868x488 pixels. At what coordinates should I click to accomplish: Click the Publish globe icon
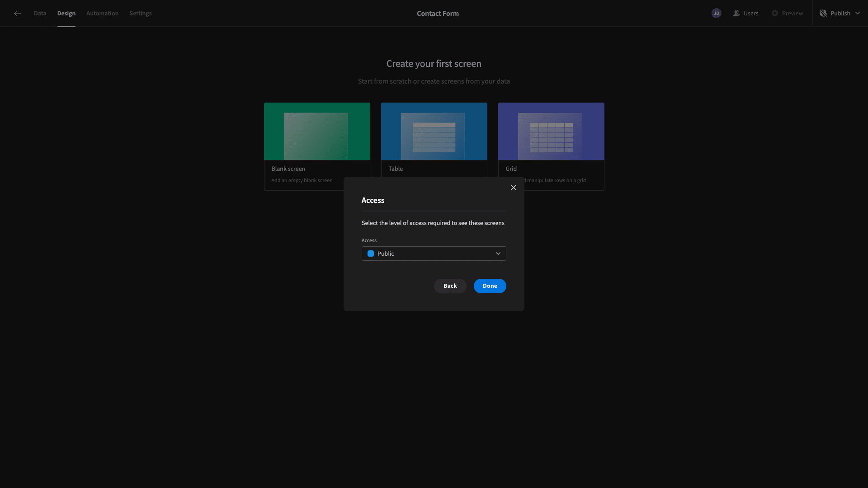coord(823,14)
